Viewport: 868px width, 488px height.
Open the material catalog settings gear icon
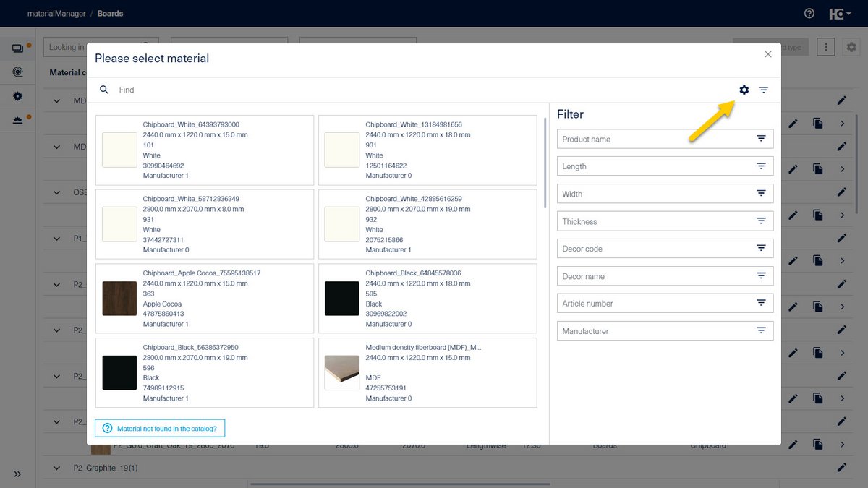(x=744, y=90)
